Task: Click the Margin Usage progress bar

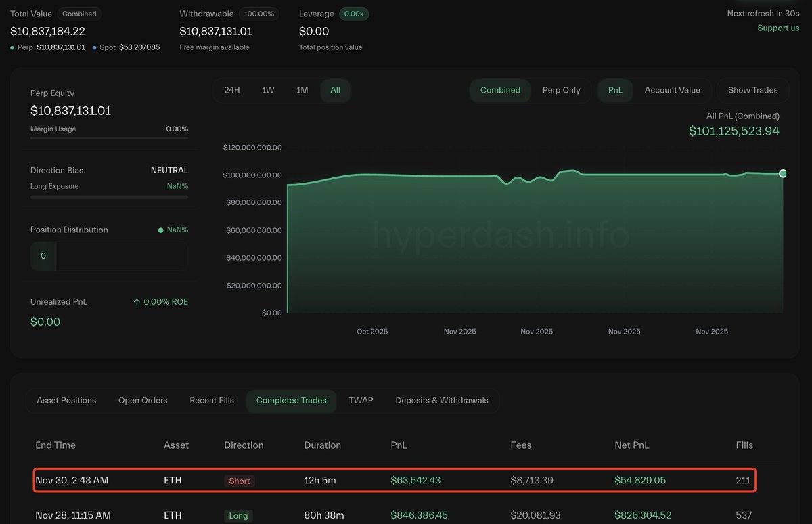Action: pos(109,138)
